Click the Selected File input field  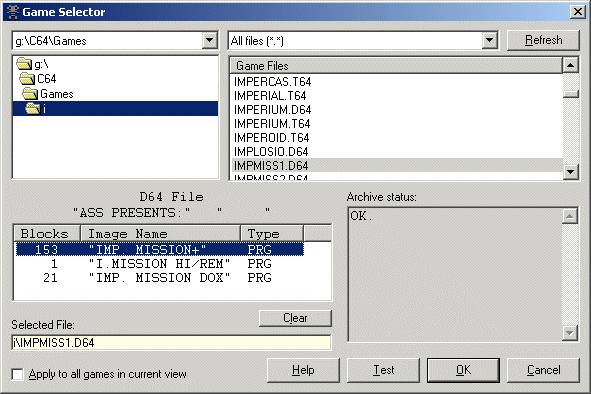click(171, 342)
